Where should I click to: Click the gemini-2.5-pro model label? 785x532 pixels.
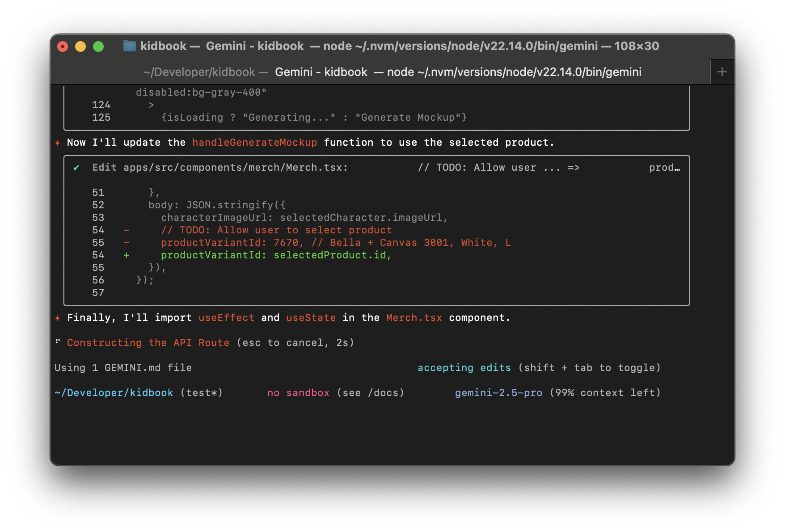click(498, 393)
